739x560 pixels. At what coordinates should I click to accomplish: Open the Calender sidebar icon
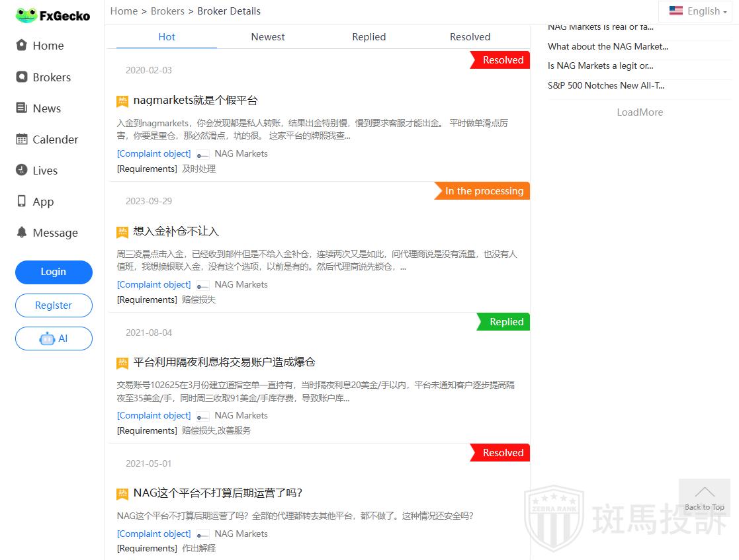pos(22,139)
